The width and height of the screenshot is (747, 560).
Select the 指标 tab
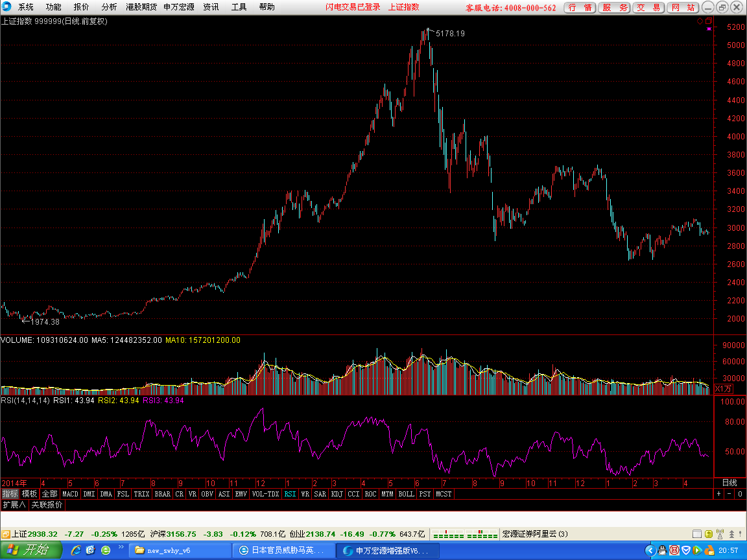pos(10,494)
